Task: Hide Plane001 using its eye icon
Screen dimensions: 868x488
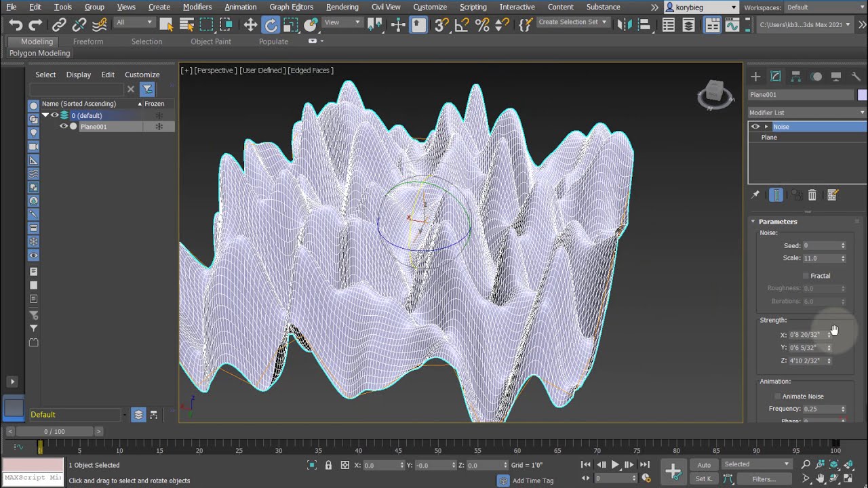Action: [64, 127]
